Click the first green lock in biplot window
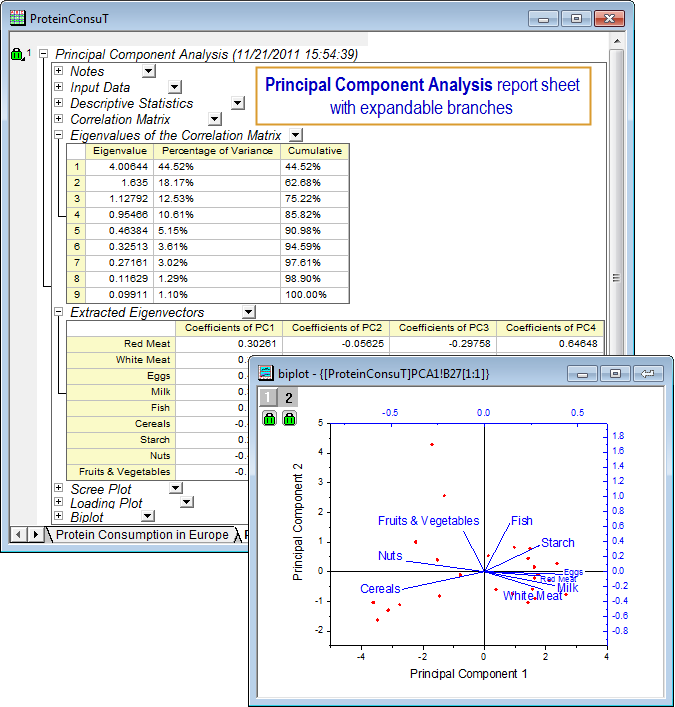 pos(270,418)
